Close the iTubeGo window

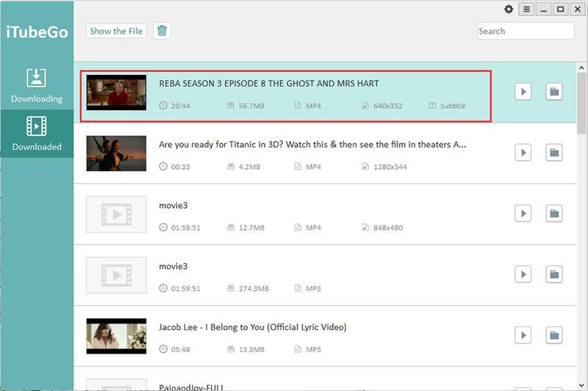click(578, 10)
